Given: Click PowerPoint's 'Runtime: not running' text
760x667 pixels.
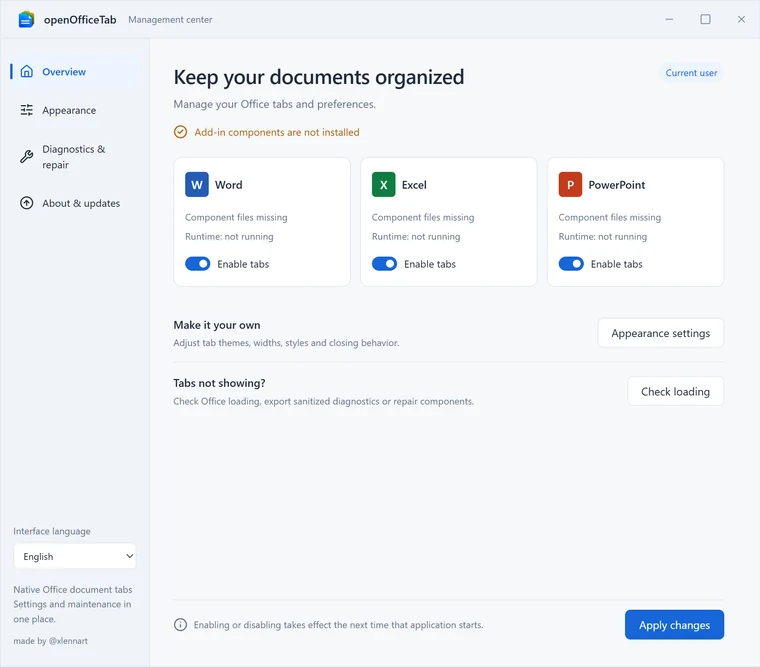Looking at the screenshot, I should pyautogui.click(x=602, y=237).
